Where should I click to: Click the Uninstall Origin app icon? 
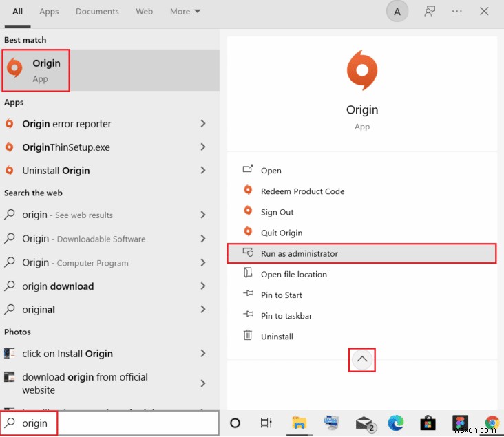coord(10,171)
